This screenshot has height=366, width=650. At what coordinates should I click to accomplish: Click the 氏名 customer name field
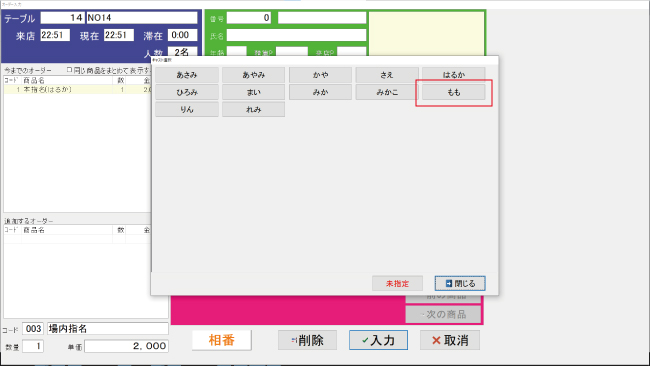pos(296,35)
